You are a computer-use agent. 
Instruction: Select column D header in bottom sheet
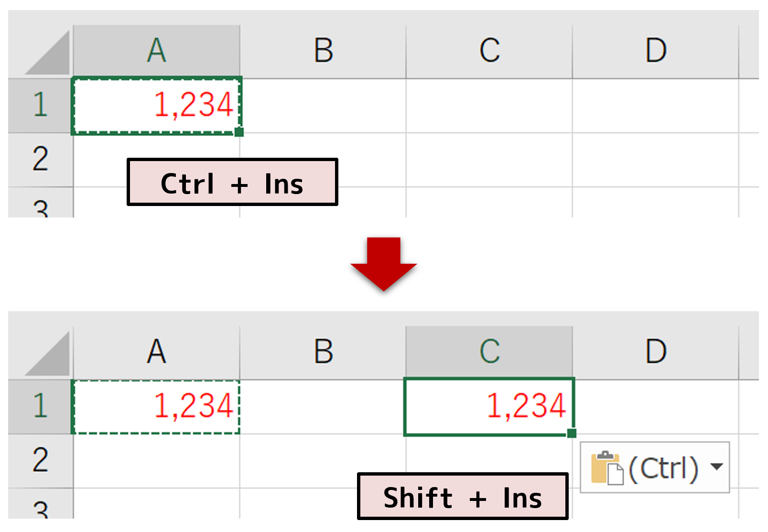point(656,352)
